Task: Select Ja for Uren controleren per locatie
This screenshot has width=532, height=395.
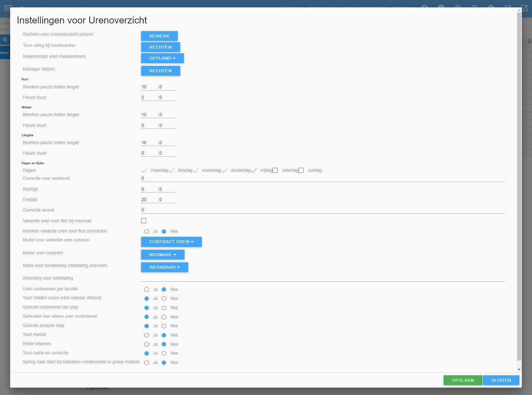Action: 147,290
